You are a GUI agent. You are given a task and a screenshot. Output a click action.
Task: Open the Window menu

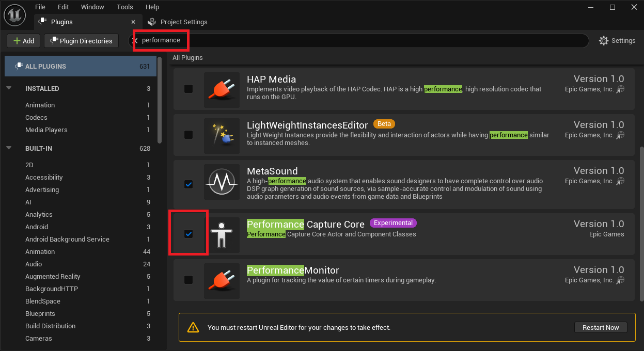pyautogui.click(x=92, y=7)
